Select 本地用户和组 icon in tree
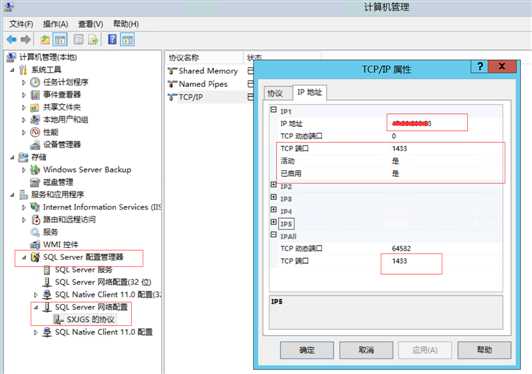 point(35,119)
